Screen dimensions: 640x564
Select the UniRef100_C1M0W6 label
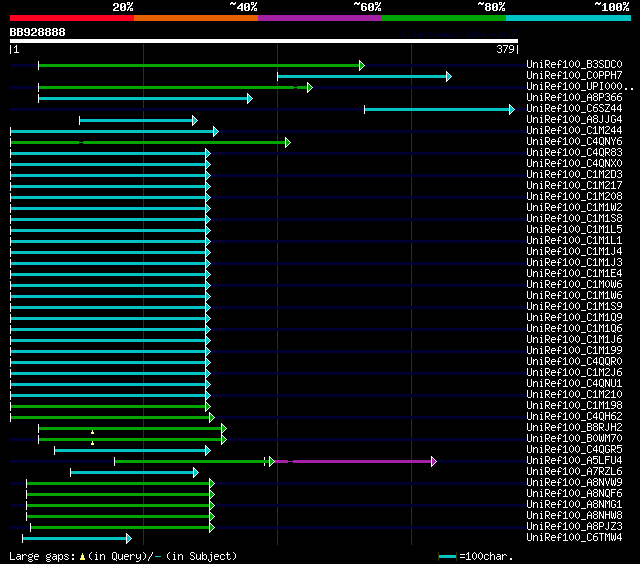574,284
